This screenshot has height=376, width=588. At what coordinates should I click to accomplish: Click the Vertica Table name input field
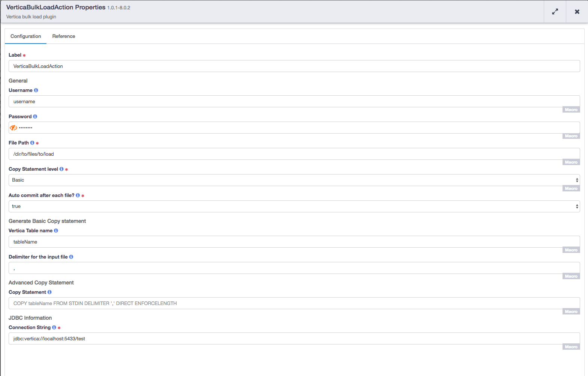click(294, 242)
